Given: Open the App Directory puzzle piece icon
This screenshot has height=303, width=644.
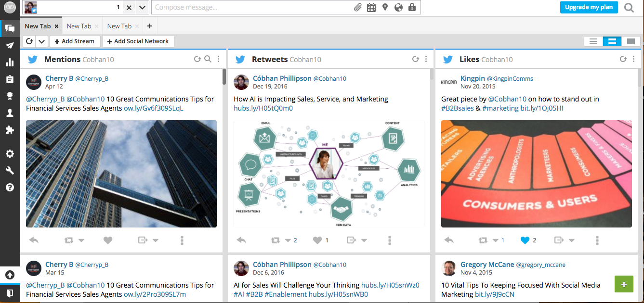Looking at the screenshot, I should point(10,129).
